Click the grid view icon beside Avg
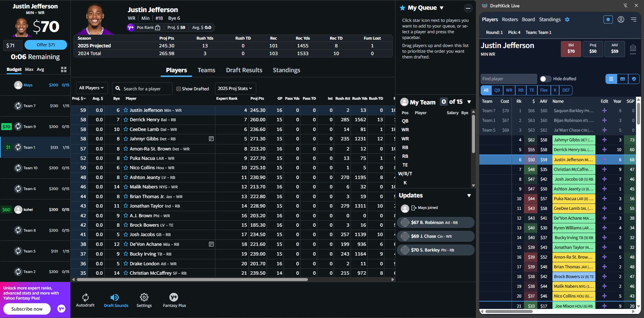This screenshot has height=318, width=644. (x=64, y=70)
